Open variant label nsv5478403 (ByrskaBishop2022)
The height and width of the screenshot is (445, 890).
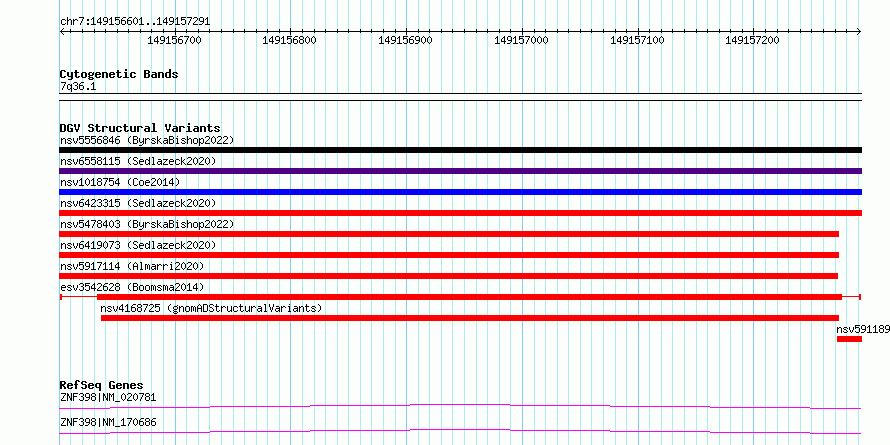[147, 224]
